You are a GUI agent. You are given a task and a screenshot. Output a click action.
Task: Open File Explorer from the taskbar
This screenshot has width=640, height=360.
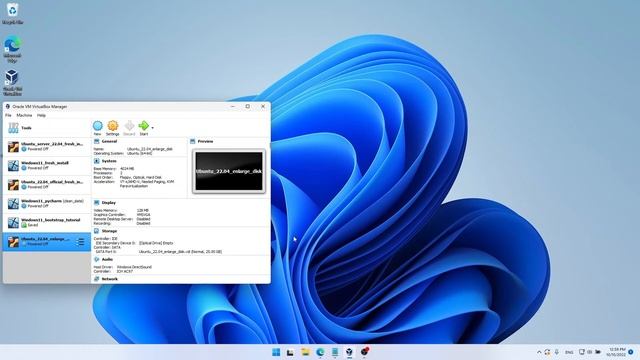pyautogui.click(x=305, y=352)
